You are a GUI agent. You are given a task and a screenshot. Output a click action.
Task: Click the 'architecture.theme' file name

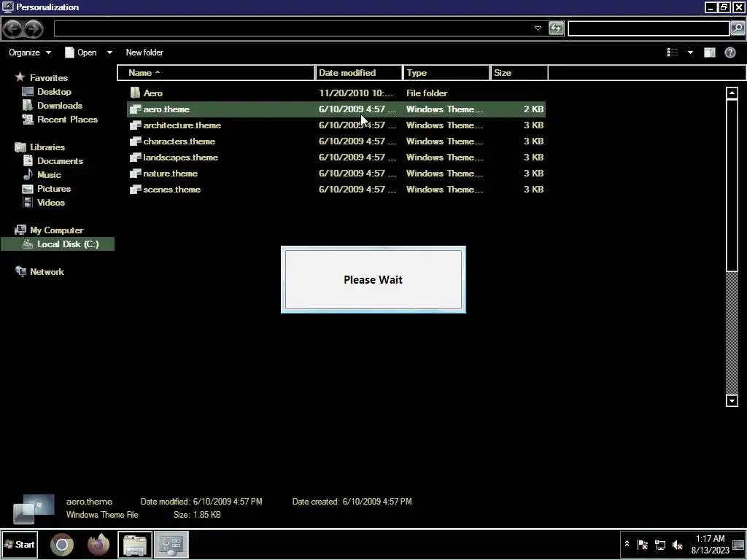[182, 125]
